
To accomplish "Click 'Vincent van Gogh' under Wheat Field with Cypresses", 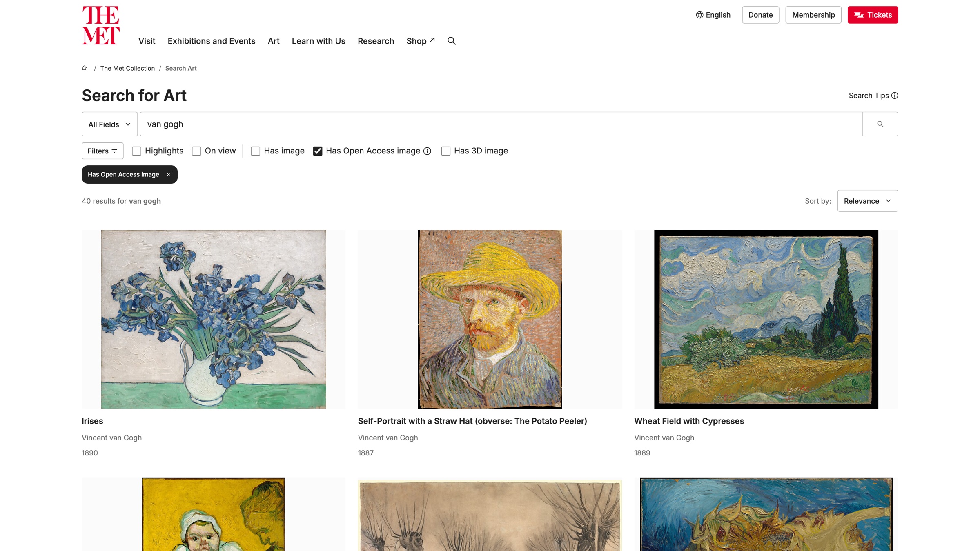I will point(664,438).
